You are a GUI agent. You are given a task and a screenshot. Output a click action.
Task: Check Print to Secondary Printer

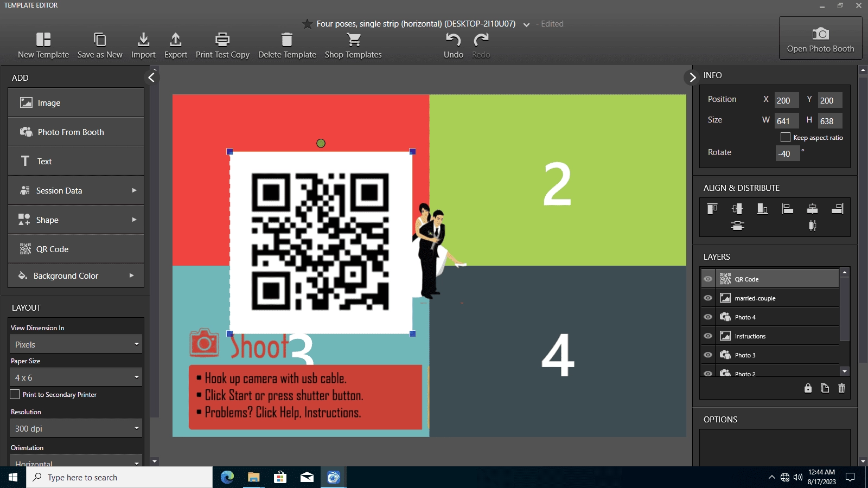point(15,394)
